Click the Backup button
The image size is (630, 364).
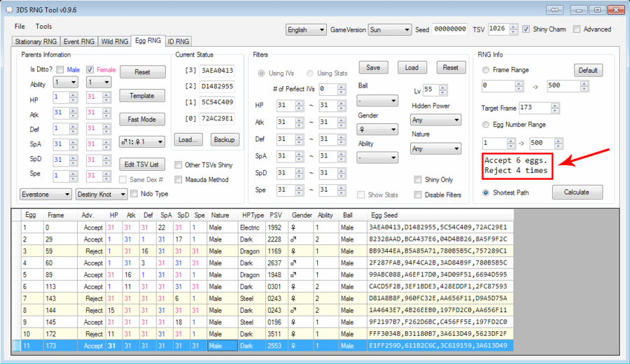coord(224,139)
